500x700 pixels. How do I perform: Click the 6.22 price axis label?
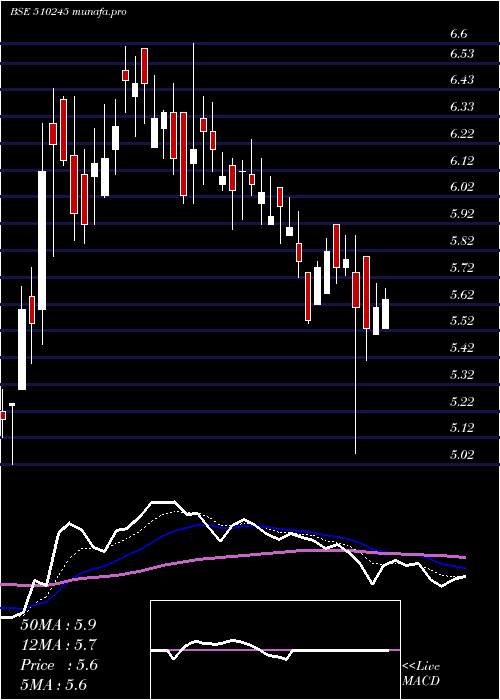462,133
